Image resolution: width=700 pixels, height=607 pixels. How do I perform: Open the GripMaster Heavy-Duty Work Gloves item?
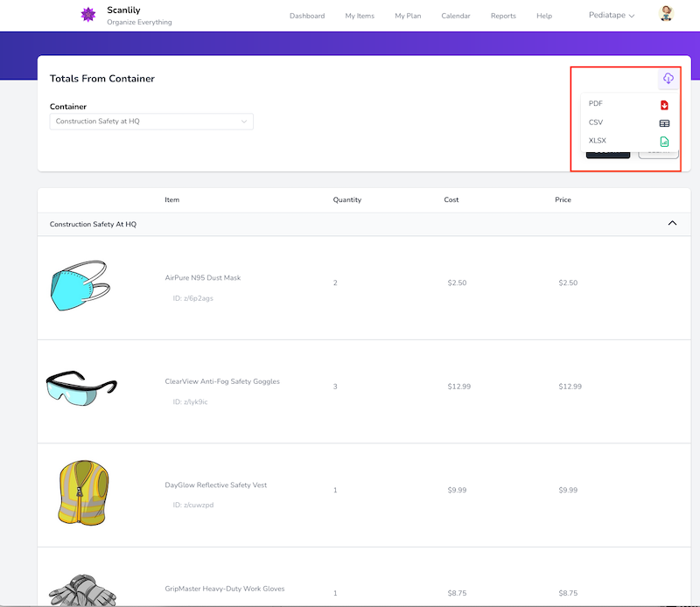[224, 589]
